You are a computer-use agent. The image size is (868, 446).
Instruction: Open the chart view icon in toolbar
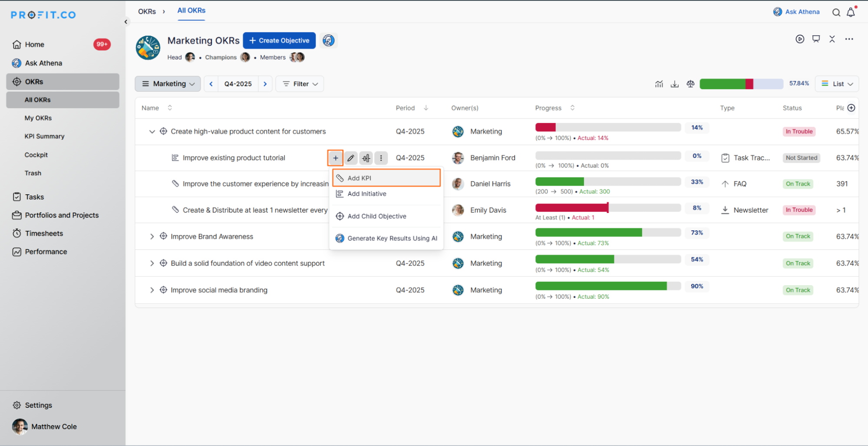tap(659, 84)
